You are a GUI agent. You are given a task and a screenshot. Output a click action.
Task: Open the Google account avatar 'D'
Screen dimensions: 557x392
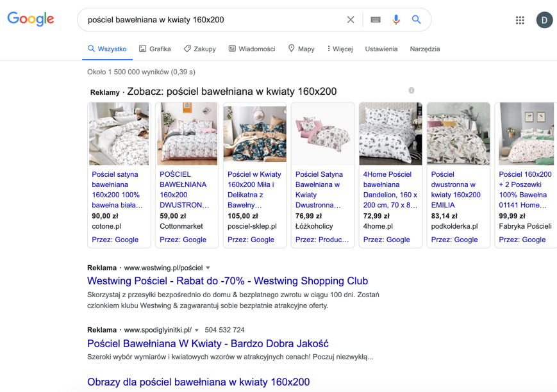tap(544, 20)
